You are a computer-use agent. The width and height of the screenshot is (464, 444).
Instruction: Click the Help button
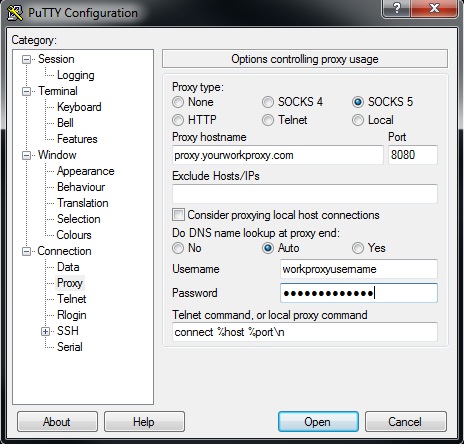tap(144, 422)
